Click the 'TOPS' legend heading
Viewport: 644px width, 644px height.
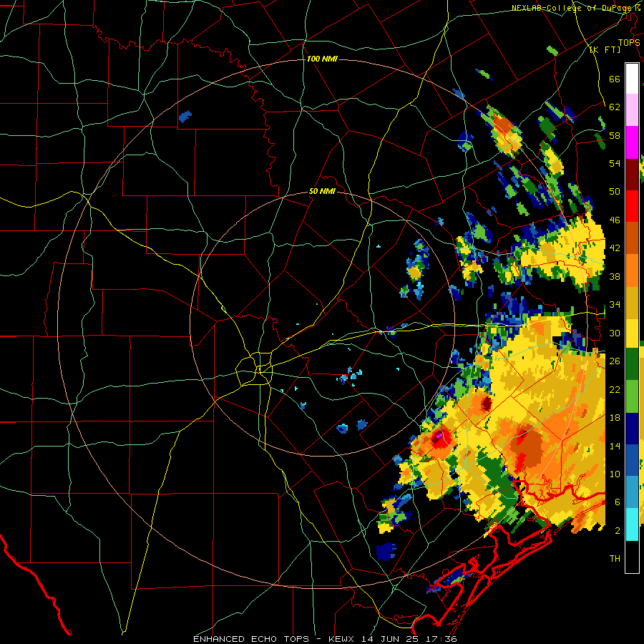pos(629,42)
